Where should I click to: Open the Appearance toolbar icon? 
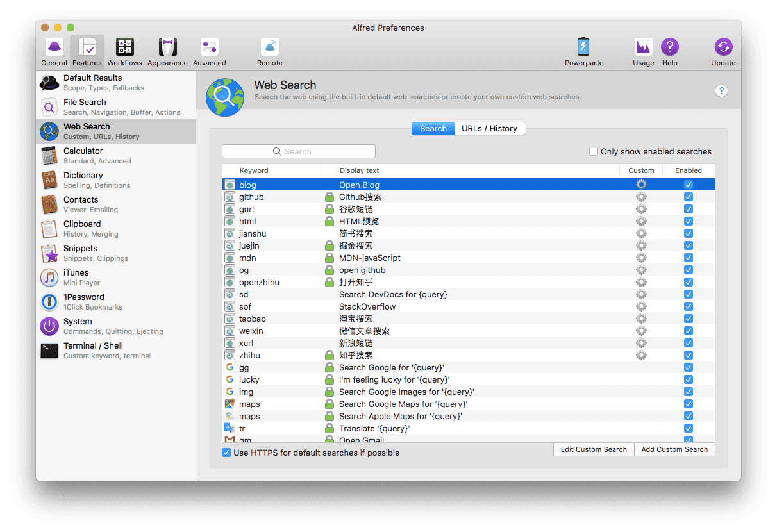coord(167,52)
